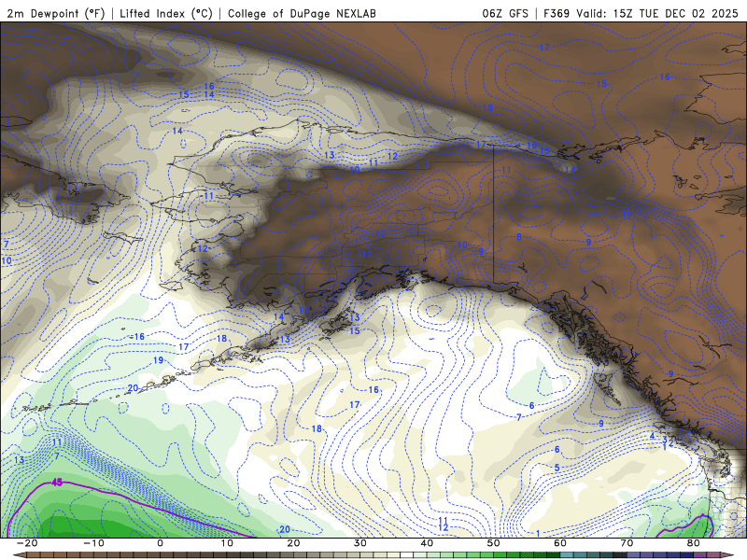Click the '0' colorbar tick label
The image size is (747, 560).
(x=160, y=543)
